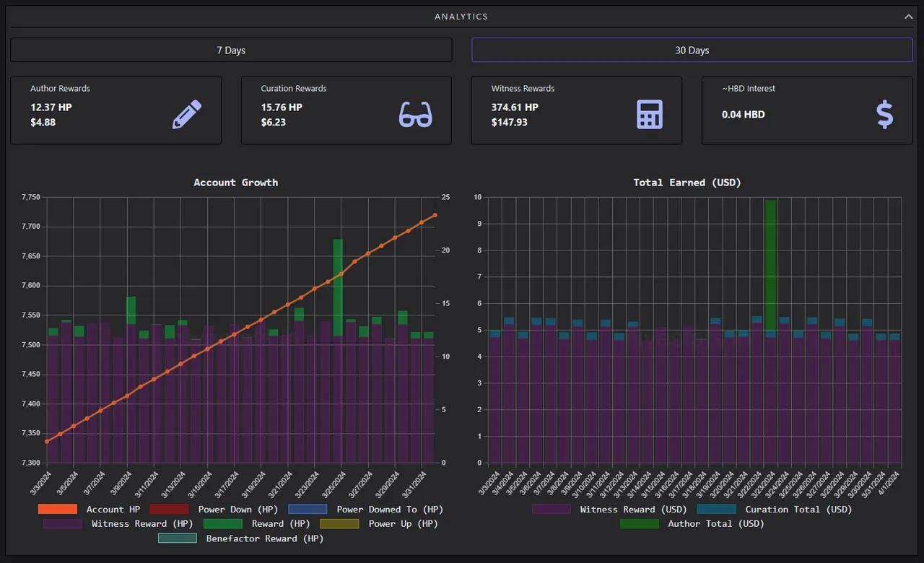Toggle Benefactor Reward (HP) legend entry
The width and height of the screenshot is (924, 563).
(x=240, y=538)
